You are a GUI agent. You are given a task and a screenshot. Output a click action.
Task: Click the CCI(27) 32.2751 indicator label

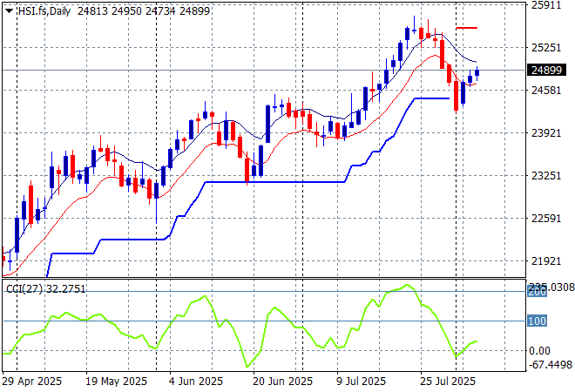point(46,289)
